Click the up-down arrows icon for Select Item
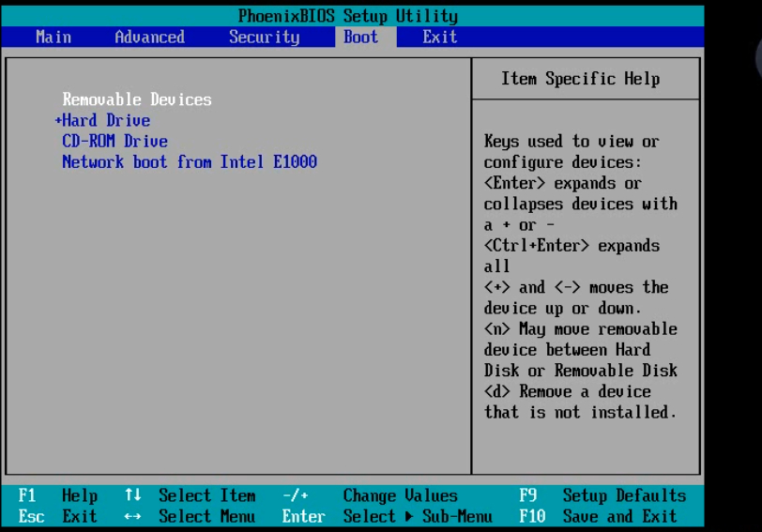Viewport: 762px width, 532px height. (132, 495)
